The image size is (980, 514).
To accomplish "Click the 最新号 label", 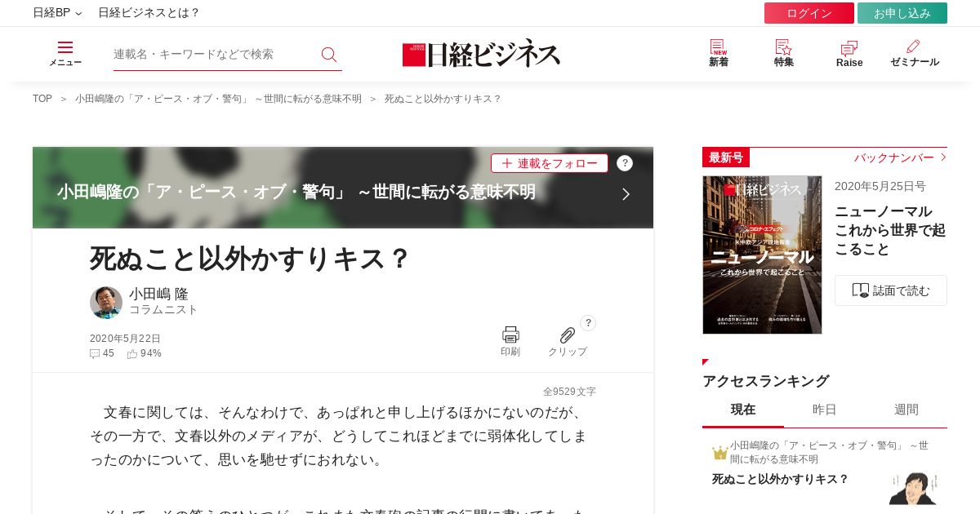I will click(x=726, y=157).
